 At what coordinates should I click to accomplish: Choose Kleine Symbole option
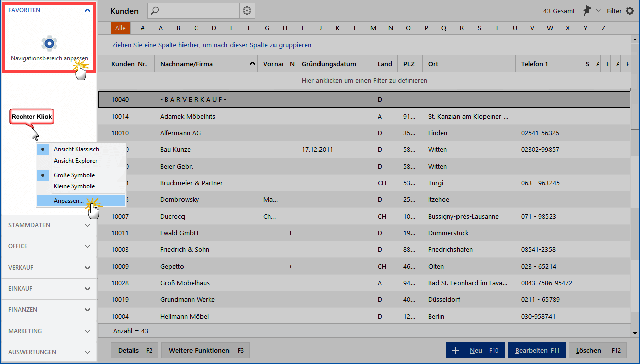tap(74, 186)
